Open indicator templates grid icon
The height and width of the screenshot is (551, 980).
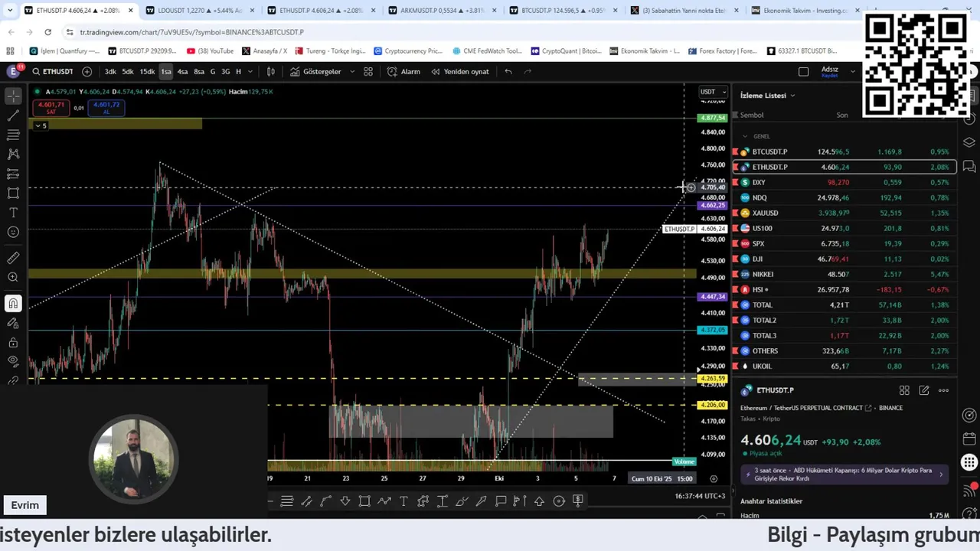pos(368,71)
